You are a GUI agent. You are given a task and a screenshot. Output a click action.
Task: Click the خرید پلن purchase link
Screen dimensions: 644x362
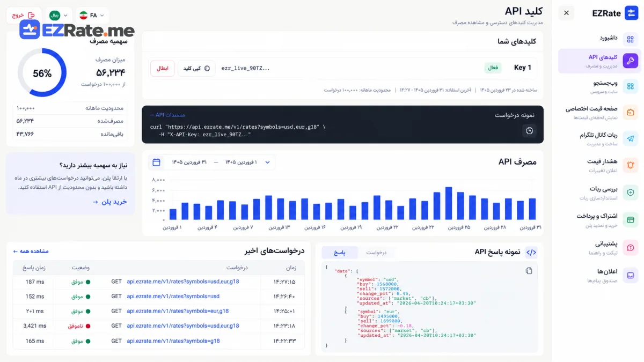(110, 202)
